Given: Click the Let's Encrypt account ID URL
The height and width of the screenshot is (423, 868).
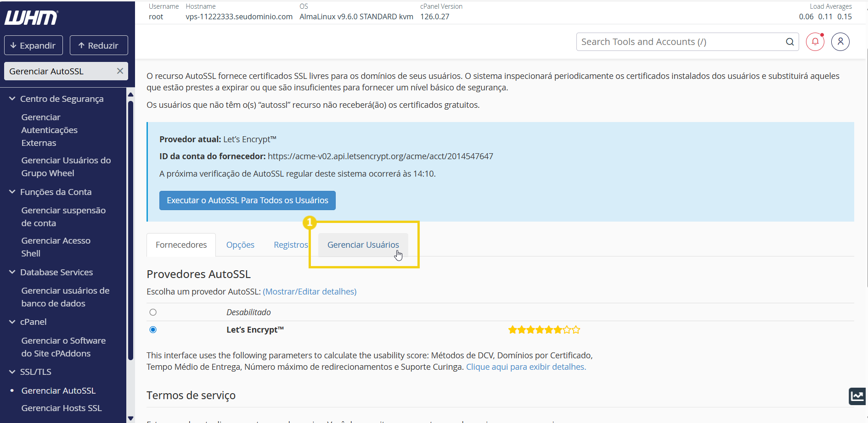Looking at the screenshot, I should (x=380, y=156).
